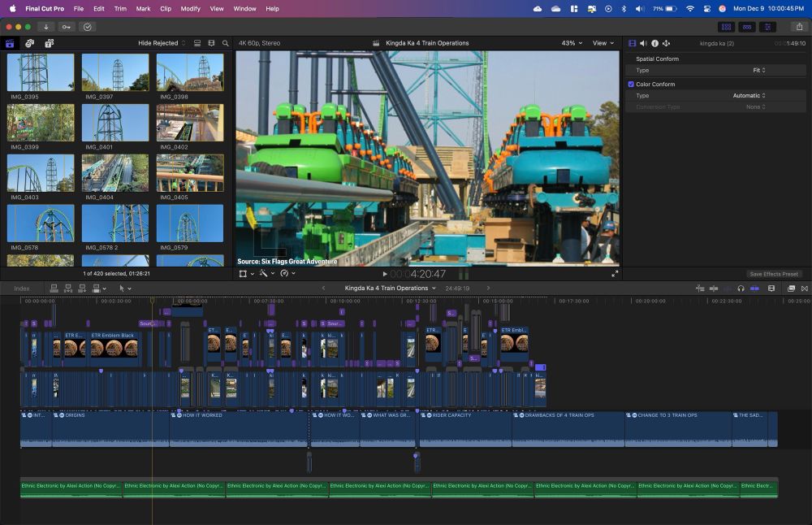Image resolution: width=812 pixels, height=525 pixels.
Task: Click the Bluetooth menu bar icon
Action: (x=624, y=9)
